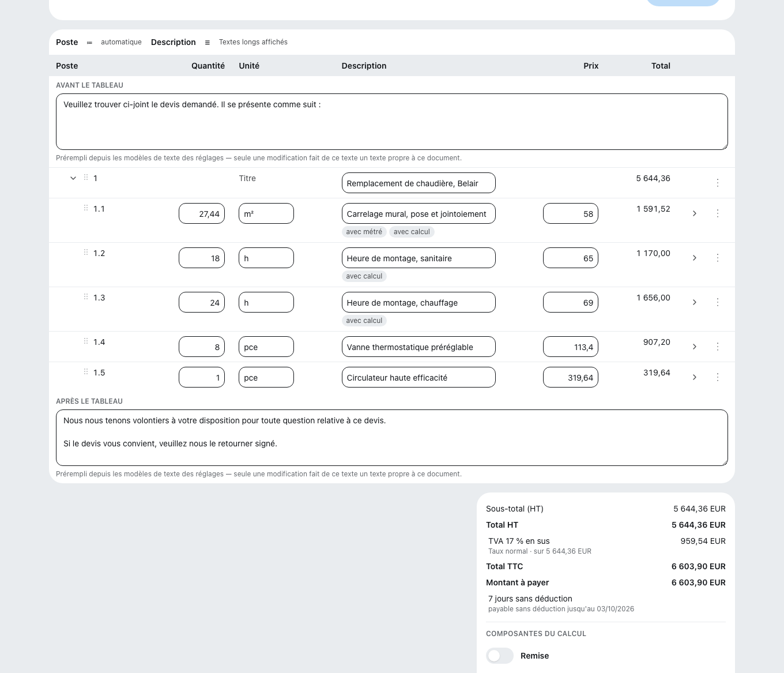Click the Quantité column header
The image size is (784, 673).
208,66
